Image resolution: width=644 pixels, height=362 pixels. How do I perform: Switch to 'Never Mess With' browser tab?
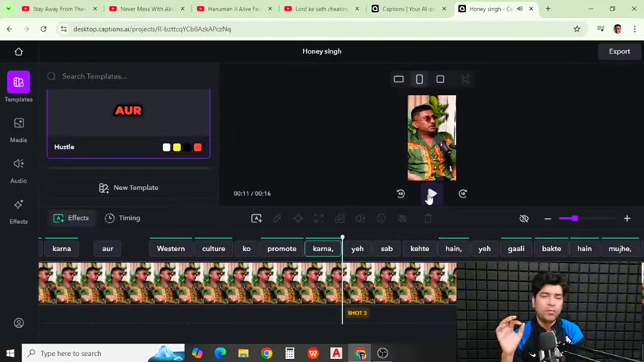[147, 8]
